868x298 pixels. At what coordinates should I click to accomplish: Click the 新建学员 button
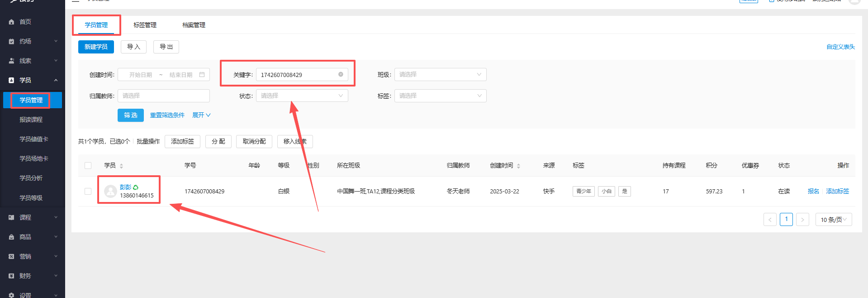click(96, 47)
